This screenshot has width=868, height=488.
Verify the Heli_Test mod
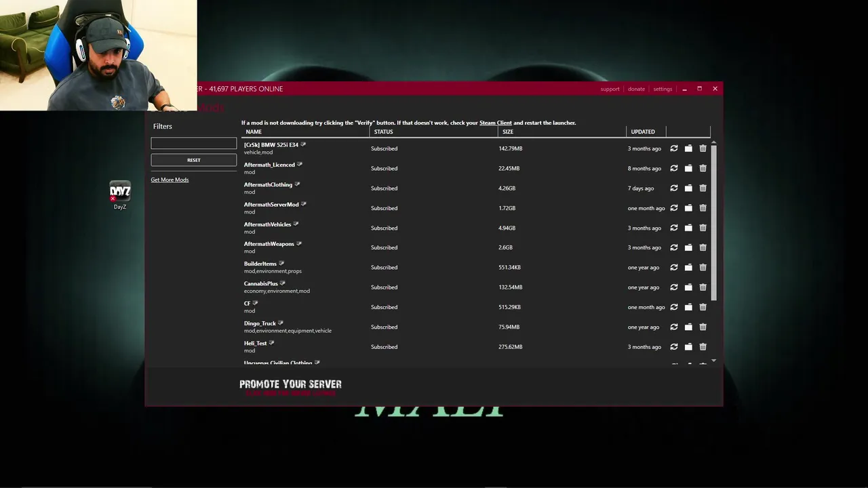674,347
